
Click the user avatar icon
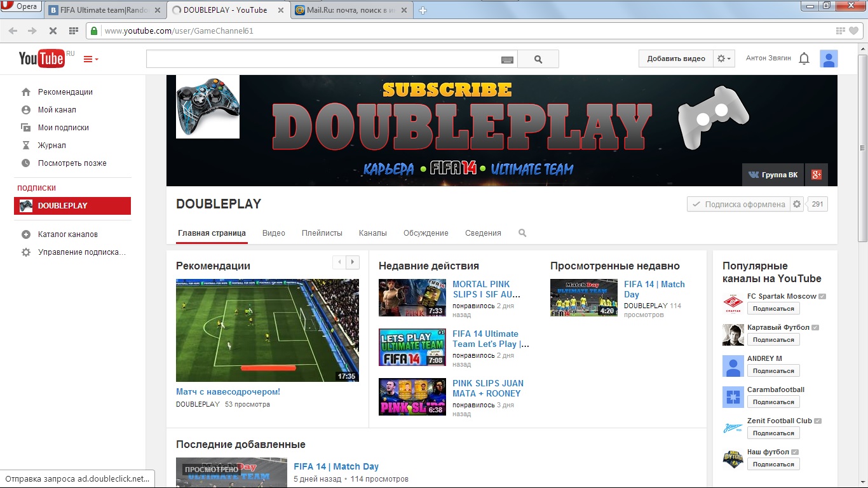[x=829, y=58]
